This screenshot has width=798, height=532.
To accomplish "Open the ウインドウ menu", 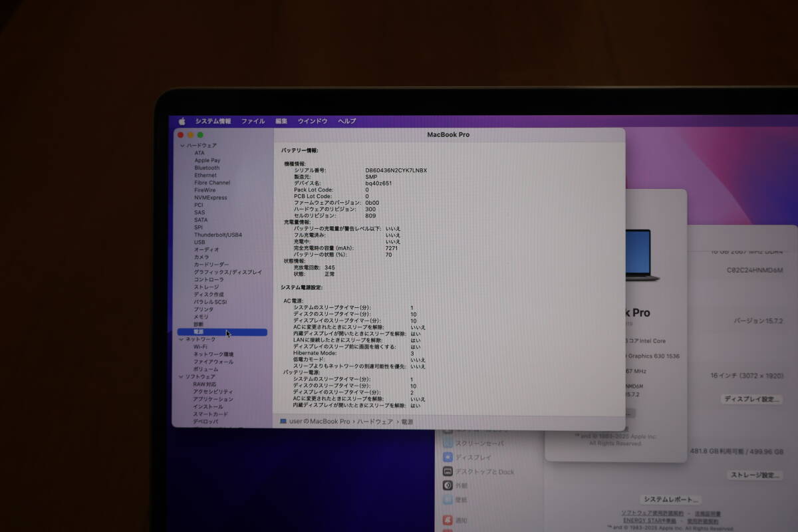I will [313, 121].
